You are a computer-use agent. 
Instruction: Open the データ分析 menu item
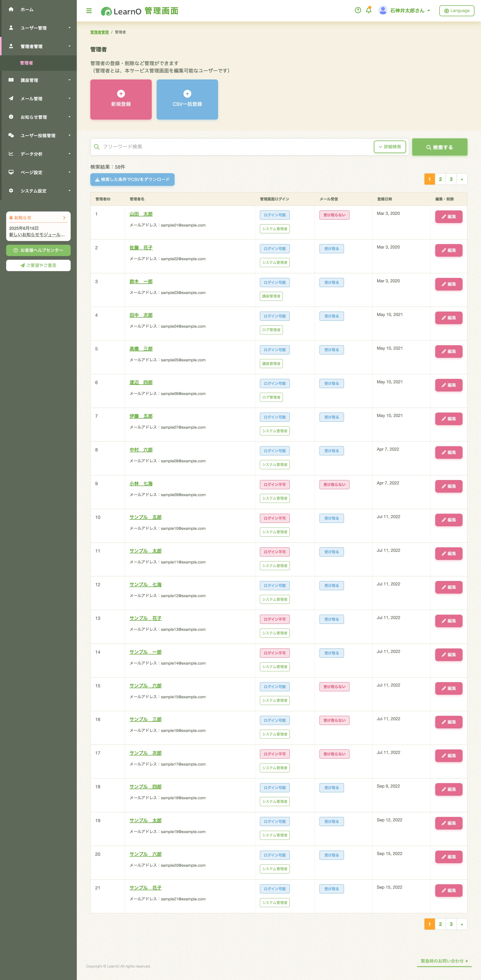[38, 154]
